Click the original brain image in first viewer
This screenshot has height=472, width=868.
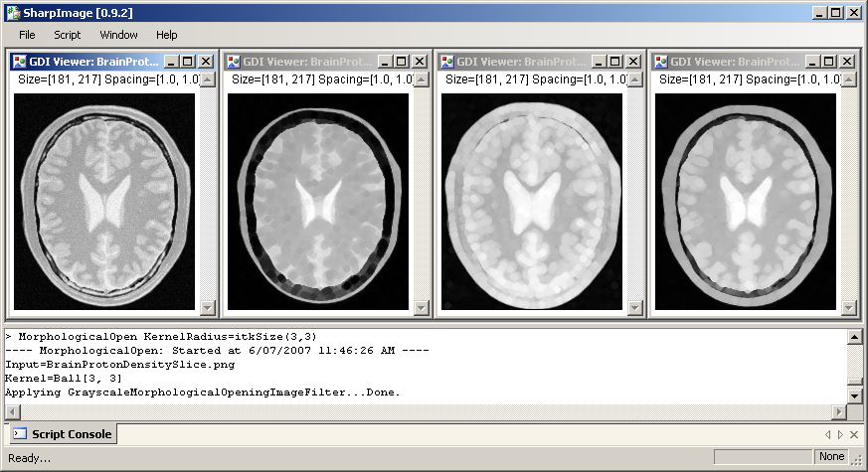click(105, 201)
